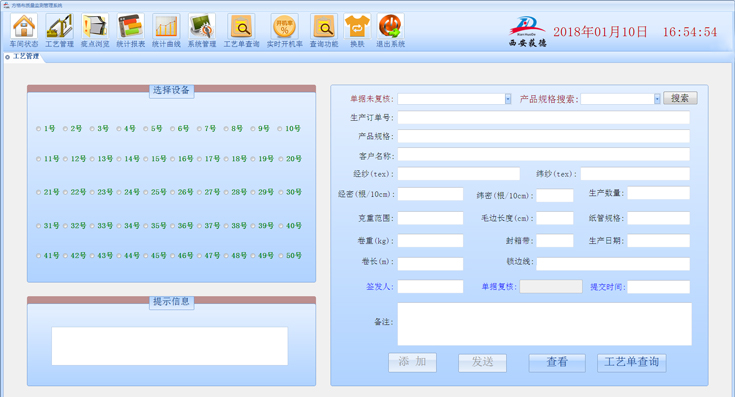
Task: Click the 备注 text area
Action: [x=544, y=324]
